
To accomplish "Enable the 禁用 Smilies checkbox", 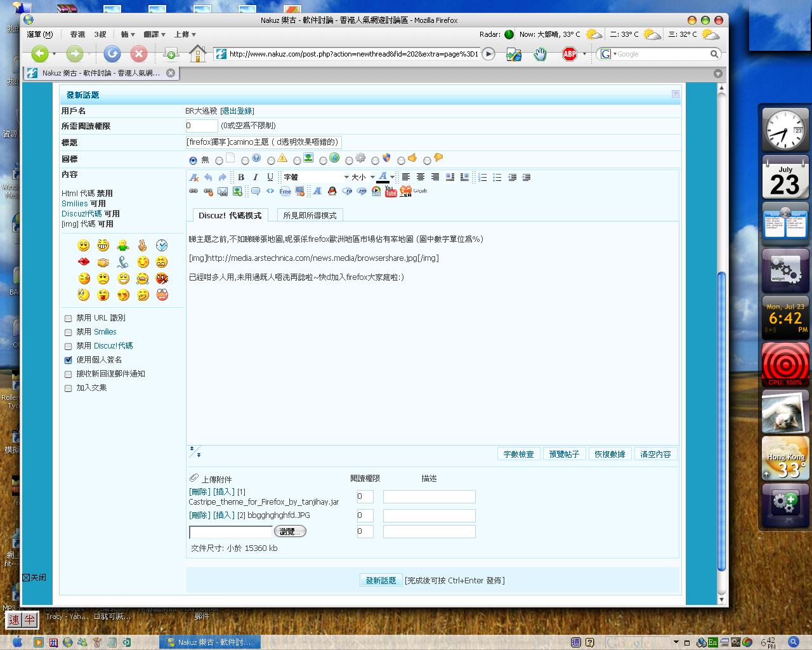I will 69,332.
